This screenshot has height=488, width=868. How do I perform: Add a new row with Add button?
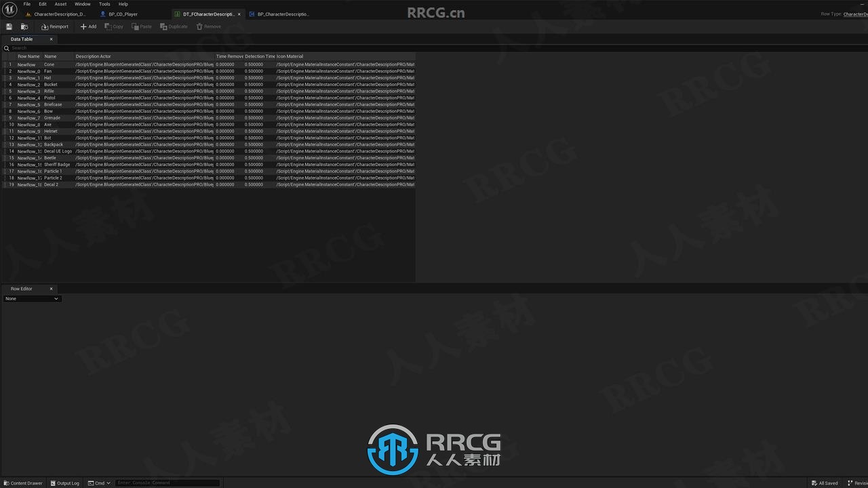click(88, 26)
